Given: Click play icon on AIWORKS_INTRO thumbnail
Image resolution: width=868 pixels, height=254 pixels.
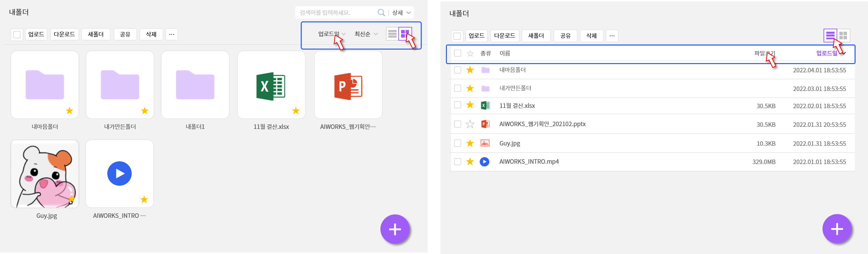Looking at the screenshot, I should pyautogui.click(x=119, y=174).
